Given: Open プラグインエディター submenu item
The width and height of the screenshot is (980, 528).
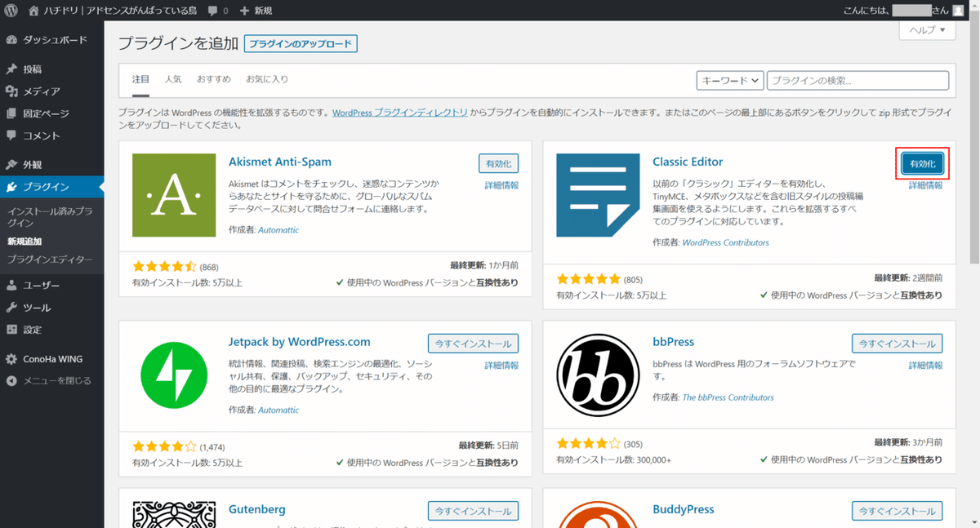Looking at the screenshot, I should click(50, 260).
